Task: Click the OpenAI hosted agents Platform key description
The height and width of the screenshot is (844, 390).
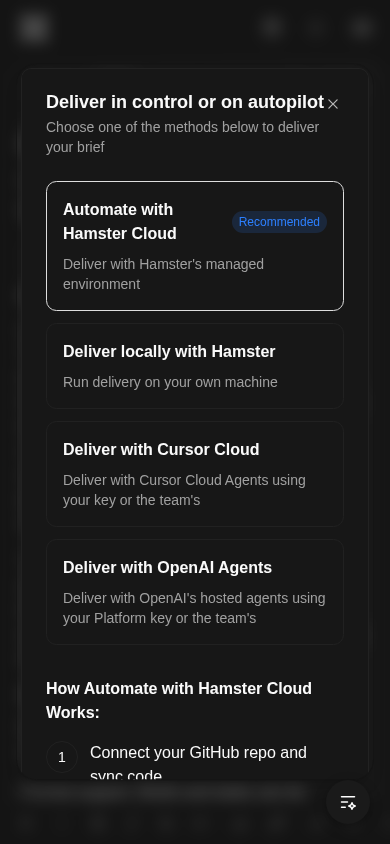Action: click(194, 608)
